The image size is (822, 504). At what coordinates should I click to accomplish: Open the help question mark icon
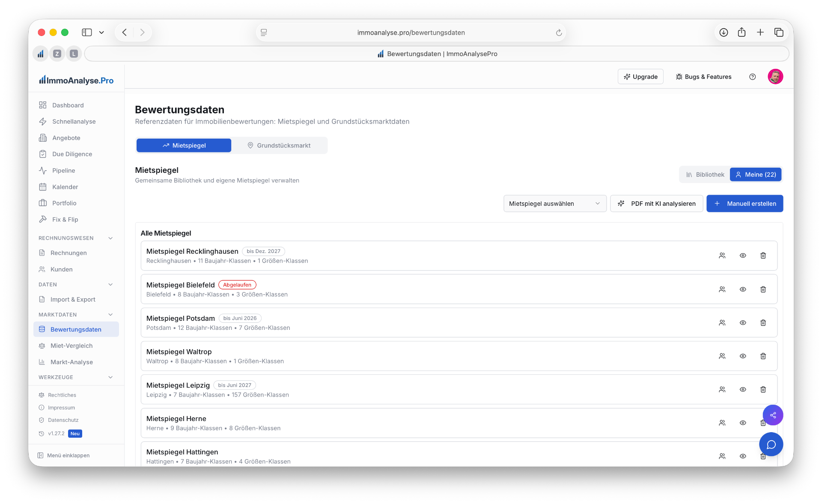752,77
